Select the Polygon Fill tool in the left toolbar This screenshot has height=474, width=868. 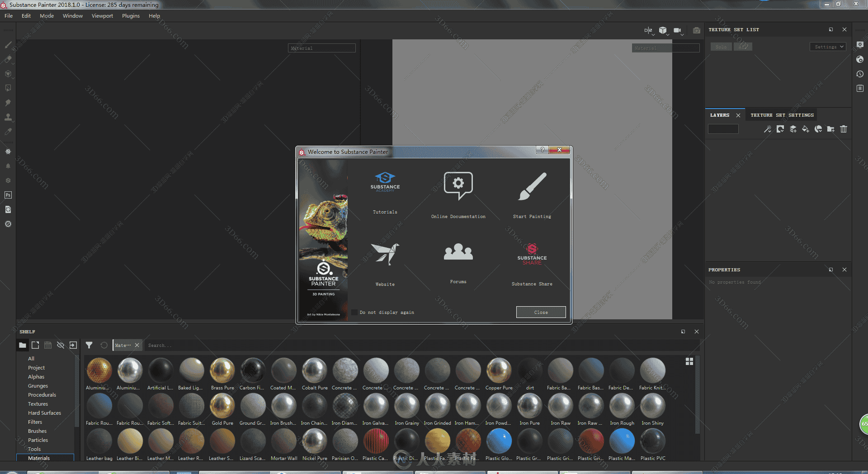8,88
